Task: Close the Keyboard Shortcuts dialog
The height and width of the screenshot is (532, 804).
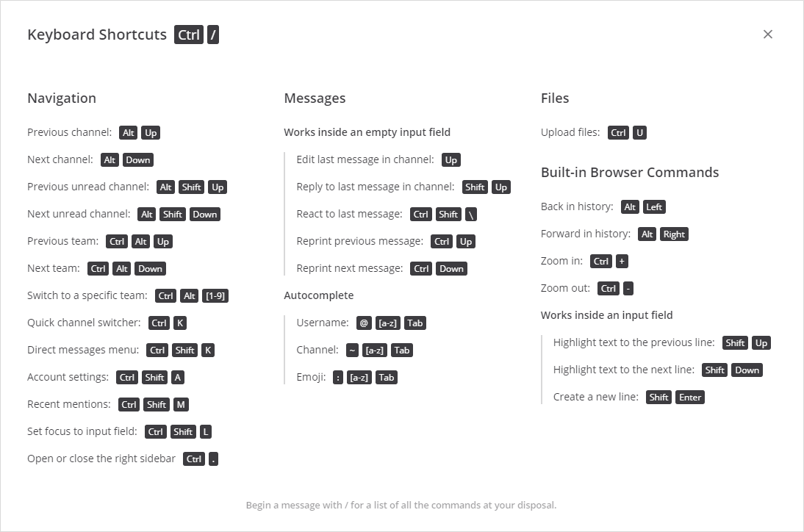Action: click(768, 35)
